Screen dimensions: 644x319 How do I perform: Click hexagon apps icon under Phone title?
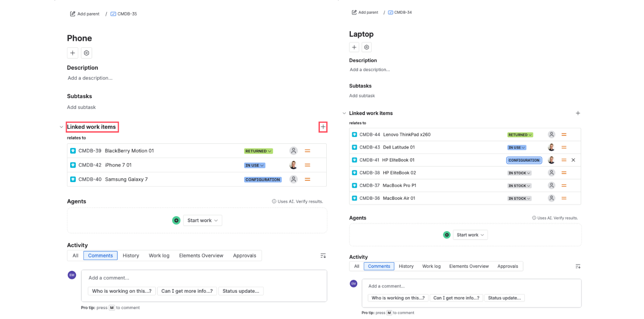87,53
